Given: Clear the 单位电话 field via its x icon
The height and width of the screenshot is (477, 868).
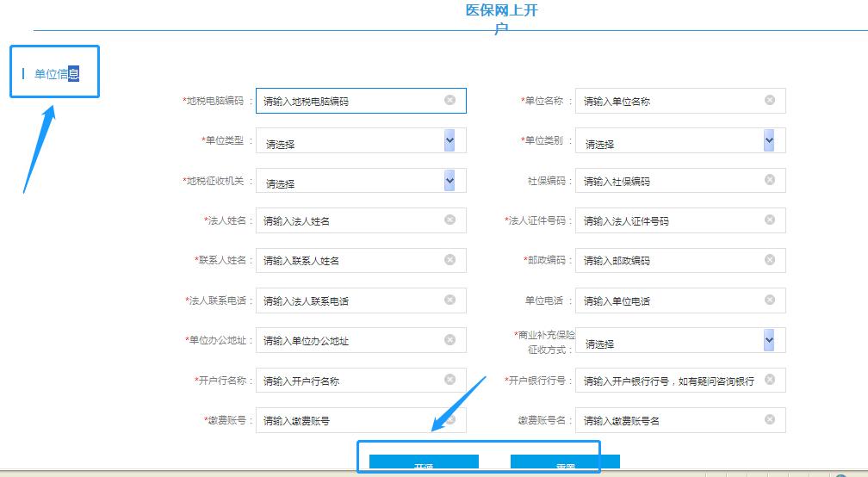Looking at the screenshot, I should tap(770, 300).
